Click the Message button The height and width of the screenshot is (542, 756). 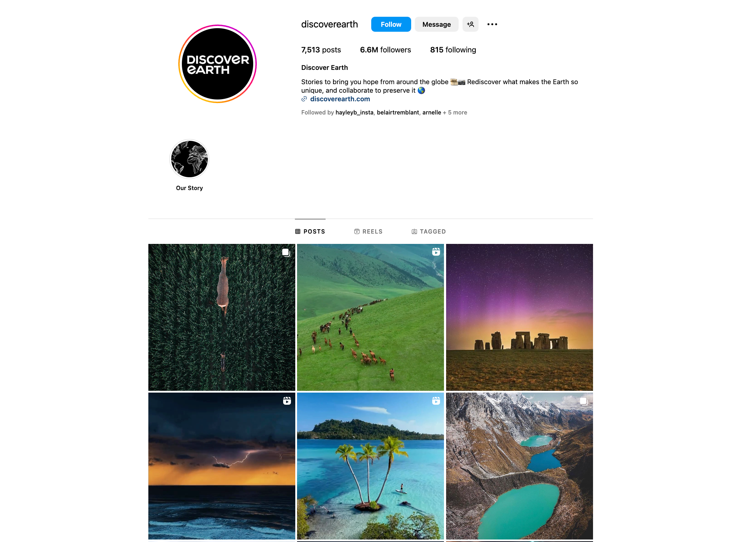click(436, 24)
